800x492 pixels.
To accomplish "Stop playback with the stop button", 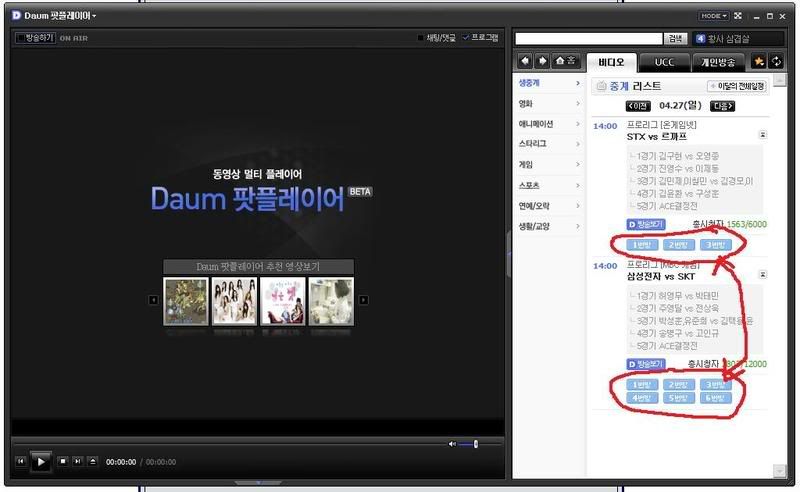I will tap(63, 461).
